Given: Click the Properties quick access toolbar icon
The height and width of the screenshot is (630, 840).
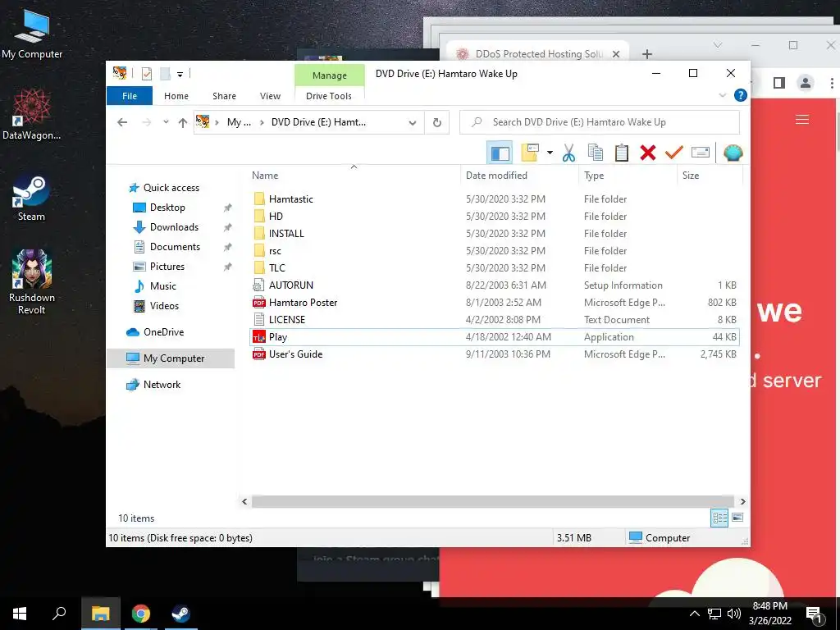Looking at the screenshot, I should [x=146, y=74].
